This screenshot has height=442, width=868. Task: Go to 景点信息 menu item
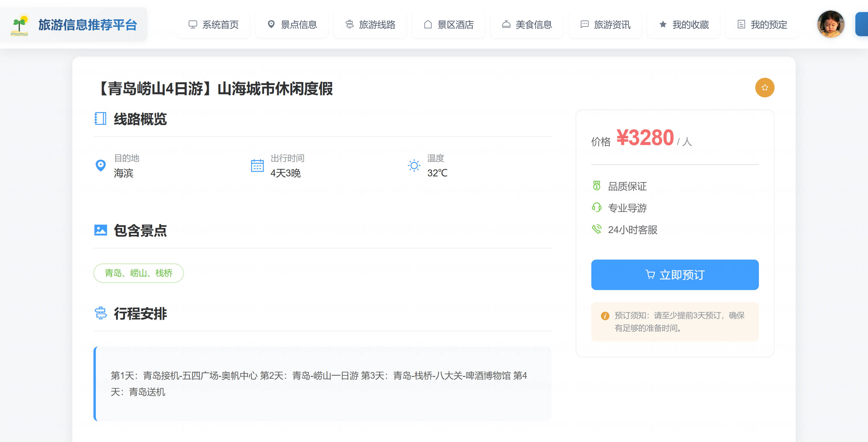tap(292, 25)
